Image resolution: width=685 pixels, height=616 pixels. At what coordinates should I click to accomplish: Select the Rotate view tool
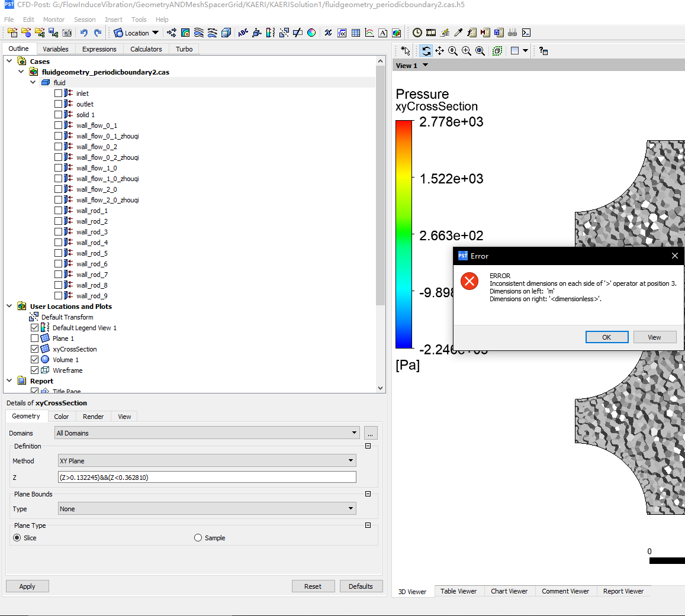click(x=426, y=51)
